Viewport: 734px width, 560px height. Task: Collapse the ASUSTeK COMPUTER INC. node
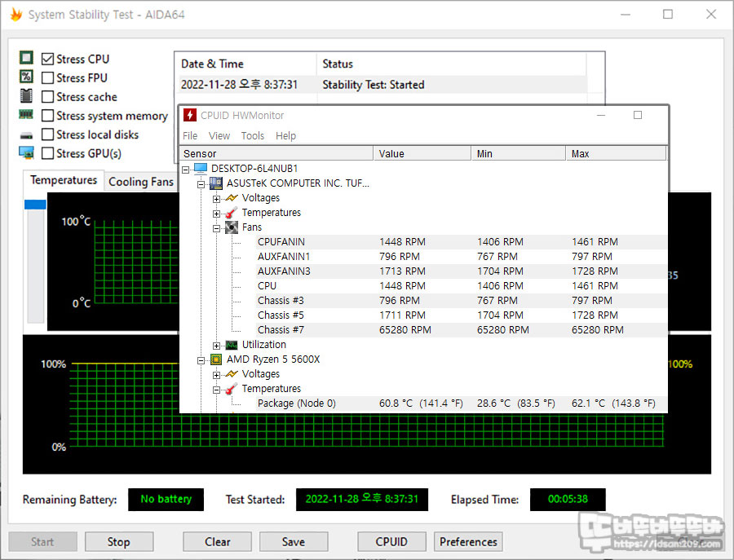pyautogui.click(x=201, y=184)
